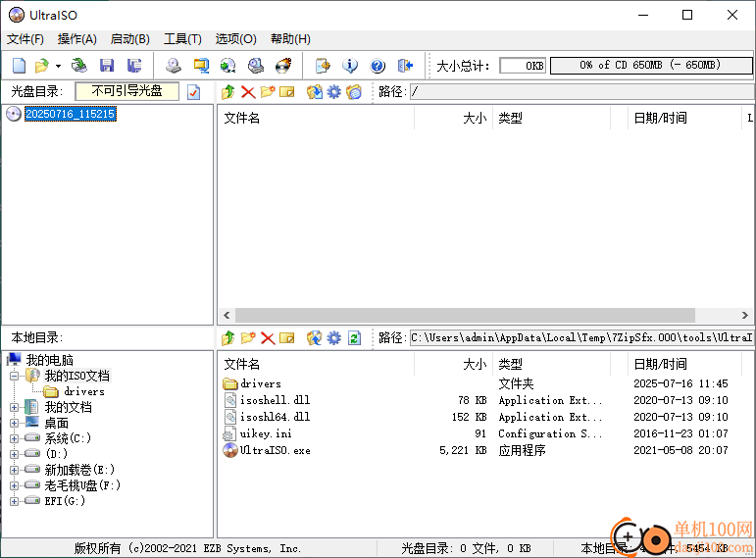The height and width of the screenshot is (558, 756).
Task: Click the local path field C:\Users\admin
Action: pyautogui.click(x=581, y=337)
